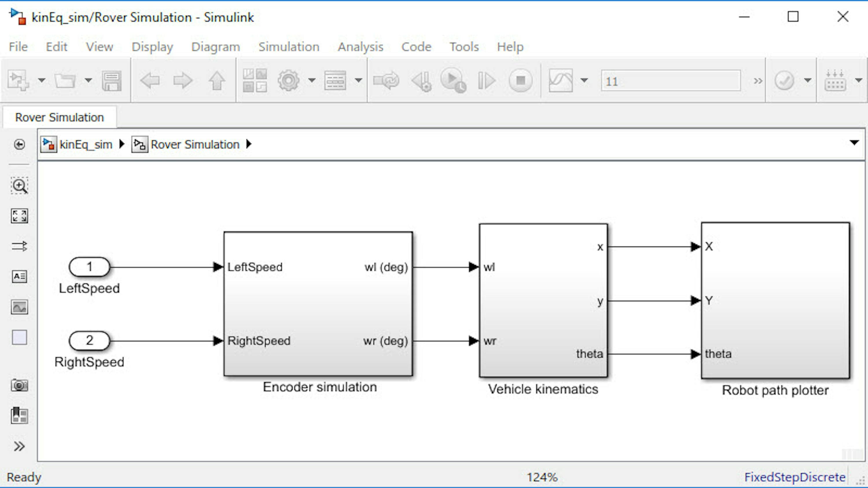Hide the explorer bar with back-circle icon
The image size is (868, 488).
coord(19,145)
